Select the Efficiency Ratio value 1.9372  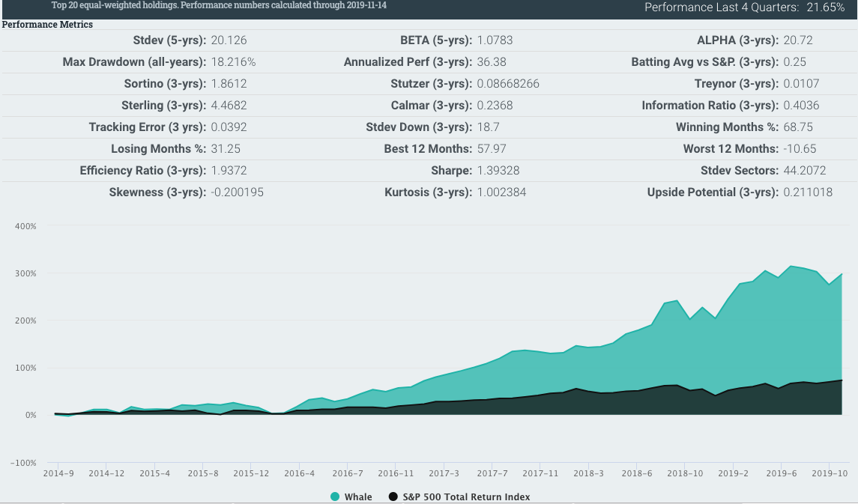(x=229, y=171)
